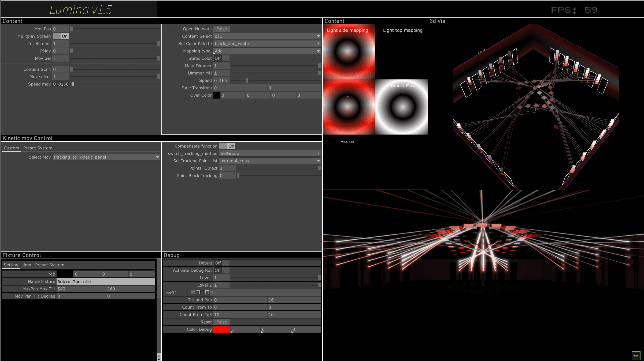644x361 pixels.
Task: Open the Content Select c11 dropdown
Action: (x=267, y=36)
